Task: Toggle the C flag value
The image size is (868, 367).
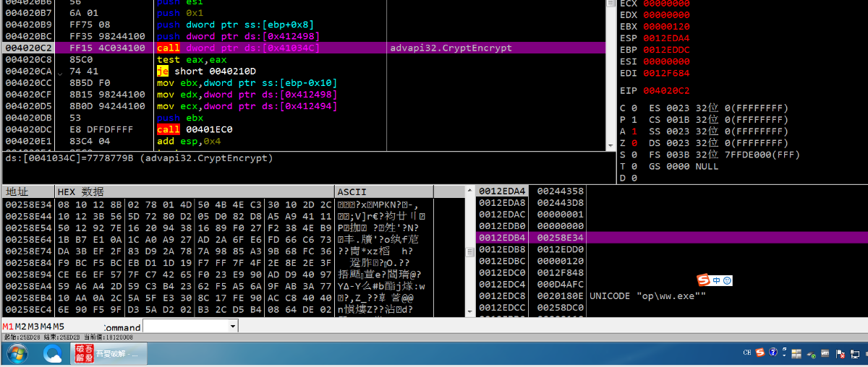Action: pos(634,108)
